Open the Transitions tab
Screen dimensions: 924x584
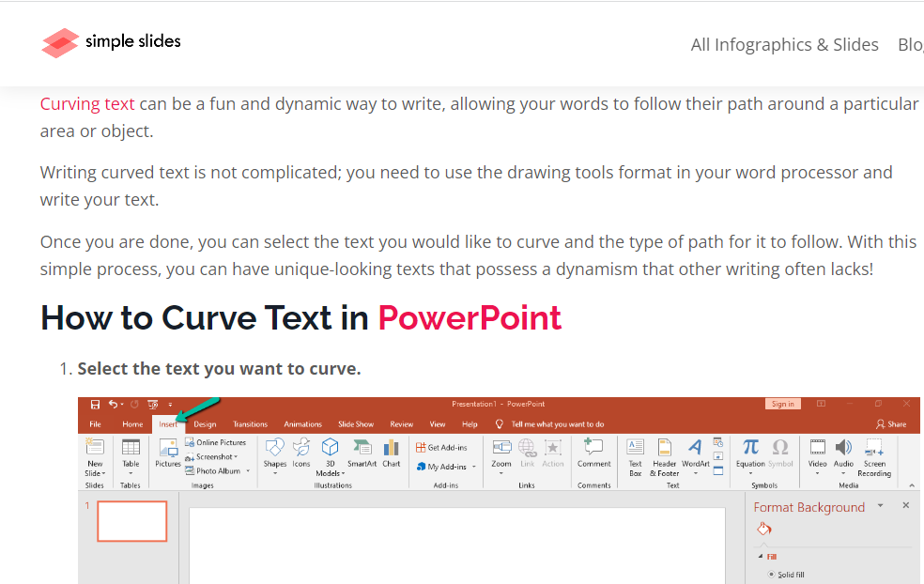click(x=250, y=424)
